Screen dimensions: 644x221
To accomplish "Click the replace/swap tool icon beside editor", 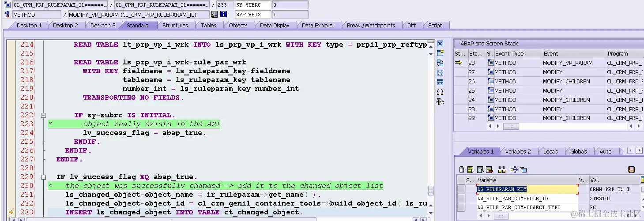I will click(440, 63).
